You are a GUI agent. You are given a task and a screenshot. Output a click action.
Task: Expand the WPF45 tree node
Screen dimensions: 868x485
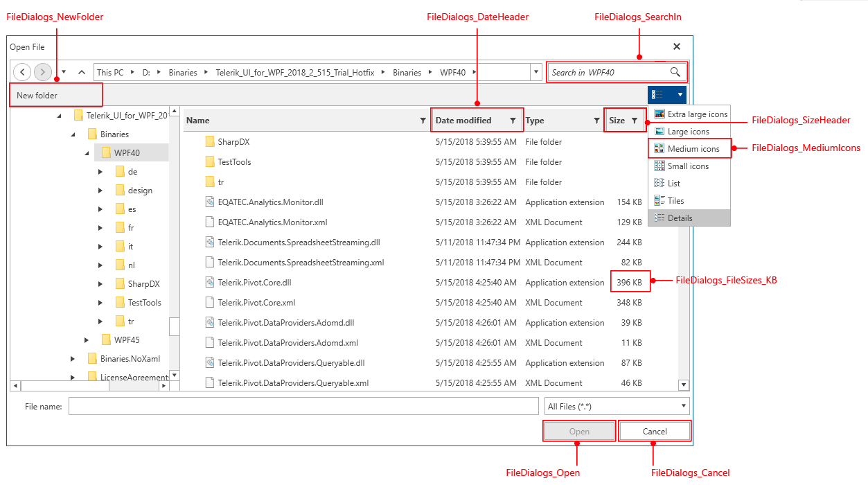pos(87,339)
